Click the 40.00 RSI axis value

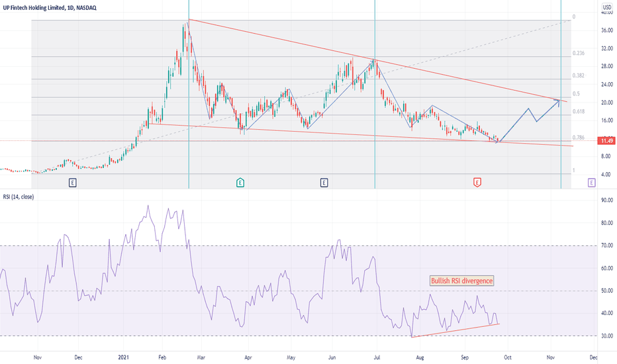607,313
